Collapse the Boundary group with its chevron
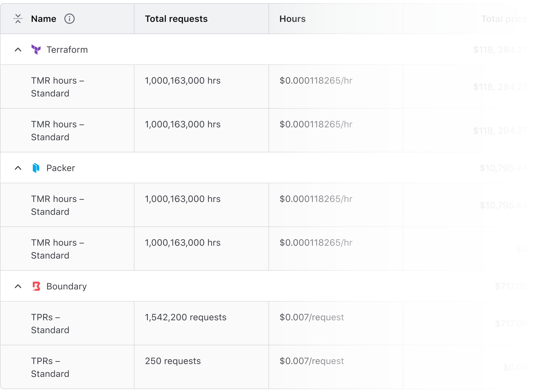This screenshot has height=392, width=538. 18,286
